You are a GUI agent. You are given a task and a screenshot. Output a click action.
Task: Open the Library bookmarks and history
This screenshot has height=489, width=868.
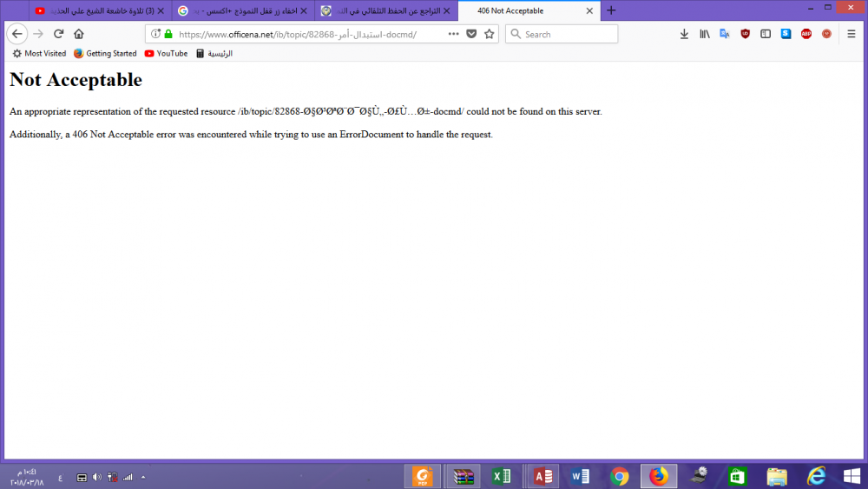coord(705,34)
